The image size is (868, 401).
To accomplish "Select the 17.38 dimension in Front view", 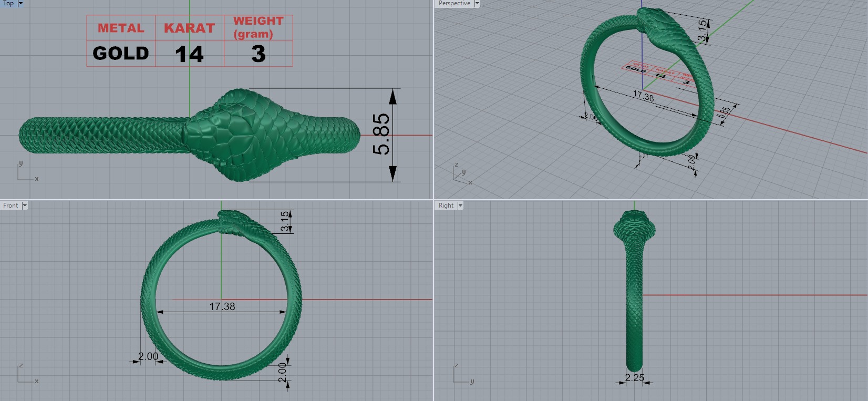I will (222, 306).
